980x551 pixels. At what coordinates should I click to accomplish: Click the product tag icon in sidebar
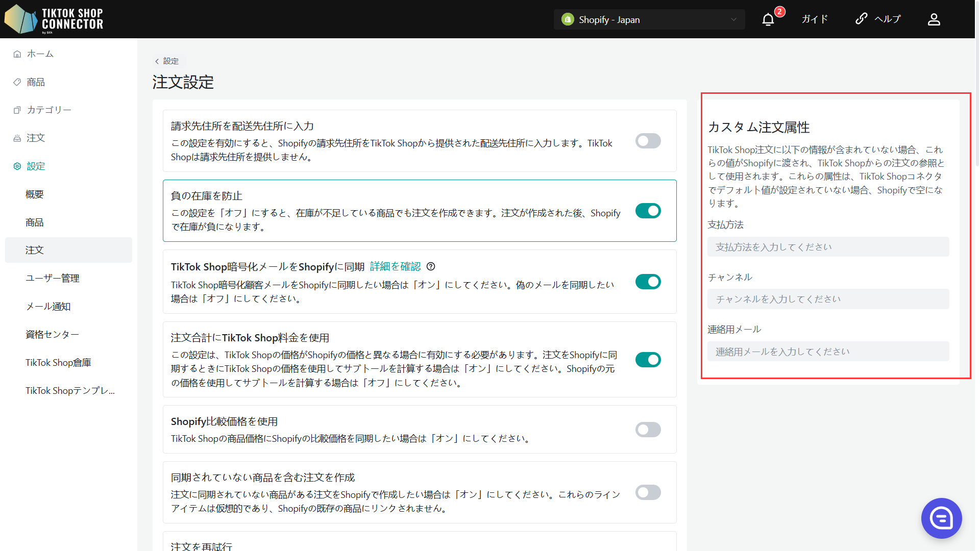17,82
